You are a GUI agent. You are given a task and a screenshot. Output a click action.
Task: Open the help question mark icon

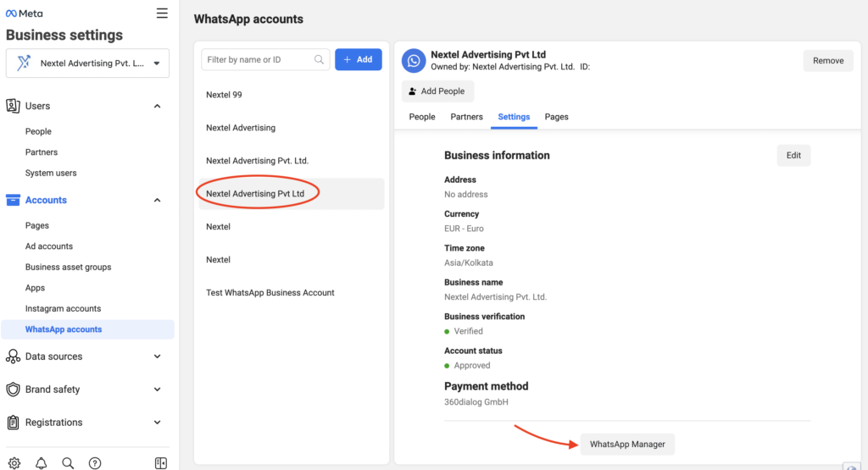click(x=95, y=463)
